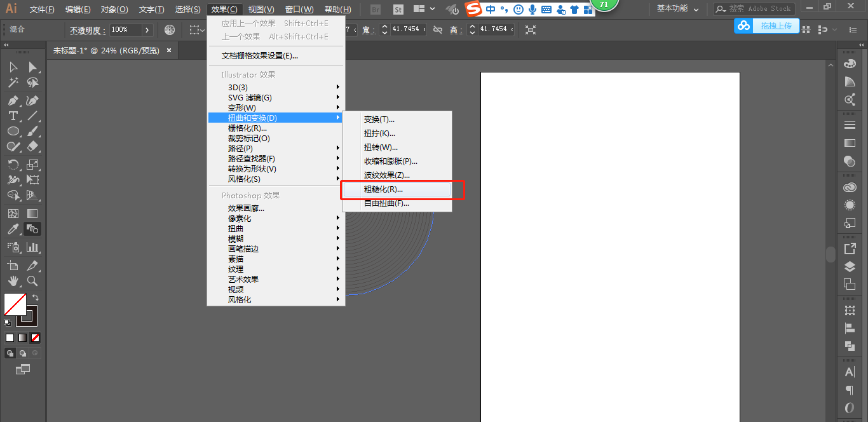The width and height of the screenshot is (868, 422).
Task: Select the Hand tool
Action: (x=13, y=281)
